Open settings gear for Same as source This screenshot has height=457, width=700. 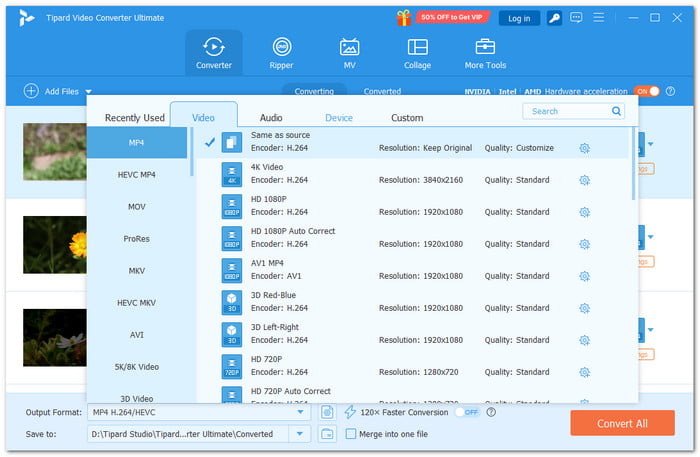click(x=584, y=148)
